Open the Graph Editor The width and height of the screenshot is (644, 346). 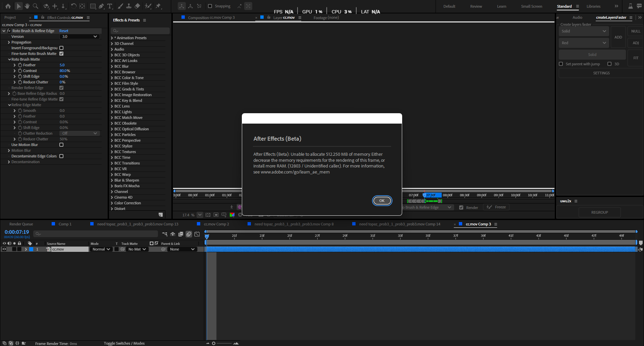pos(197,234)
